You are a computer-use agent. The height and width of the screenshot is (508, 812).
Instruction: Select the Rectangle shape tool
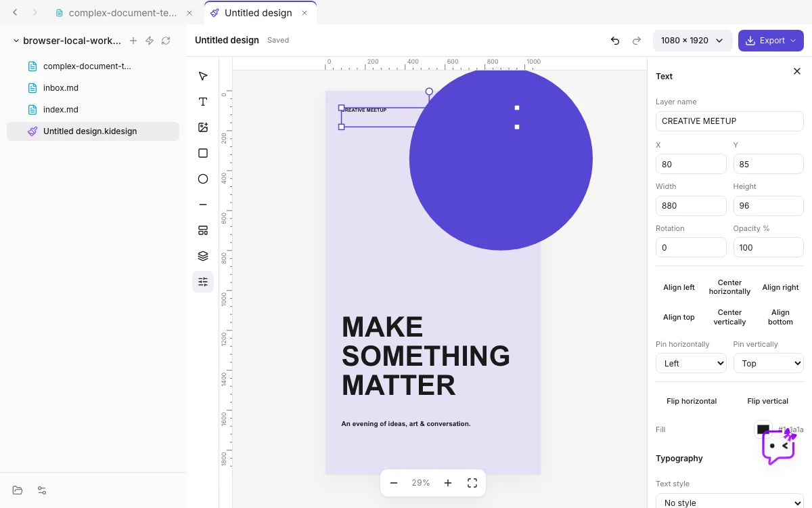coord(203,153)
